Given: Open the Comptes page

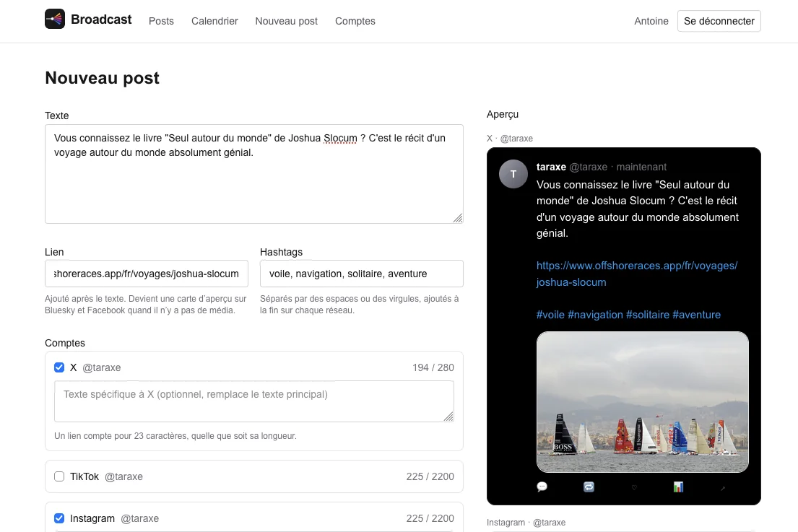Looking at the screenshot, I should [x=355, y=21].
